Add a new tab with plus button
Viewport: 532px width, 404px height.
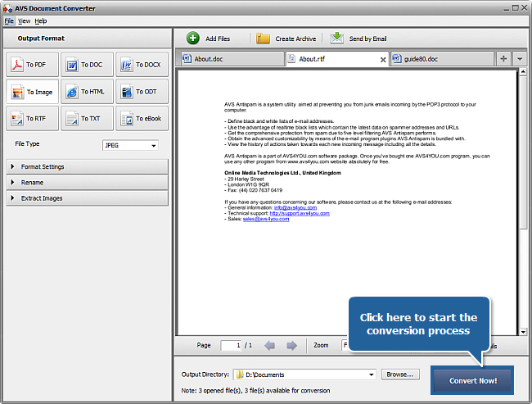click(x=503, y=58)
